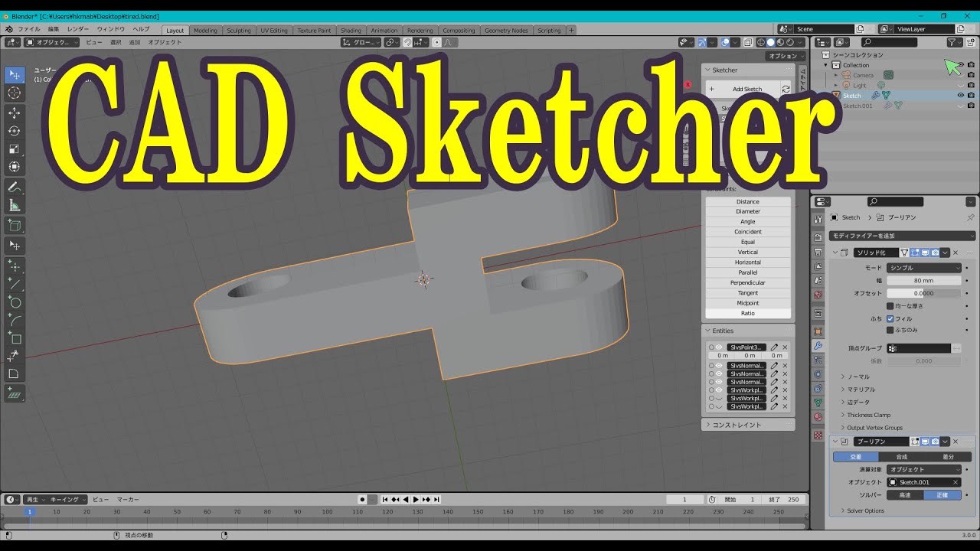This screenshot has height=551, width=980.
Task: Open the モディファイアーを追加 dropdown
Action: [x=903, y=236]
